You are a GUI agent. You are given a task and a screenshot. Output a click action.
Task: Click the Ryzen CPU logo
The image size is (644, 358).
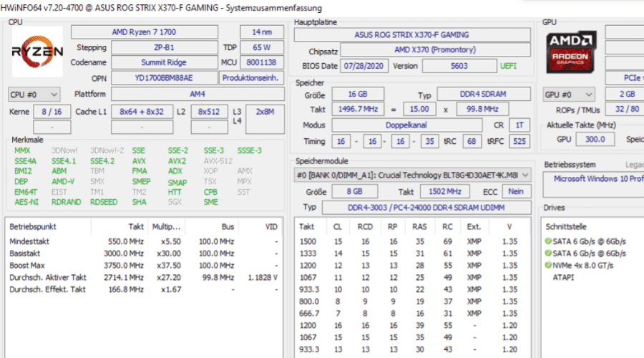(37, 52)
